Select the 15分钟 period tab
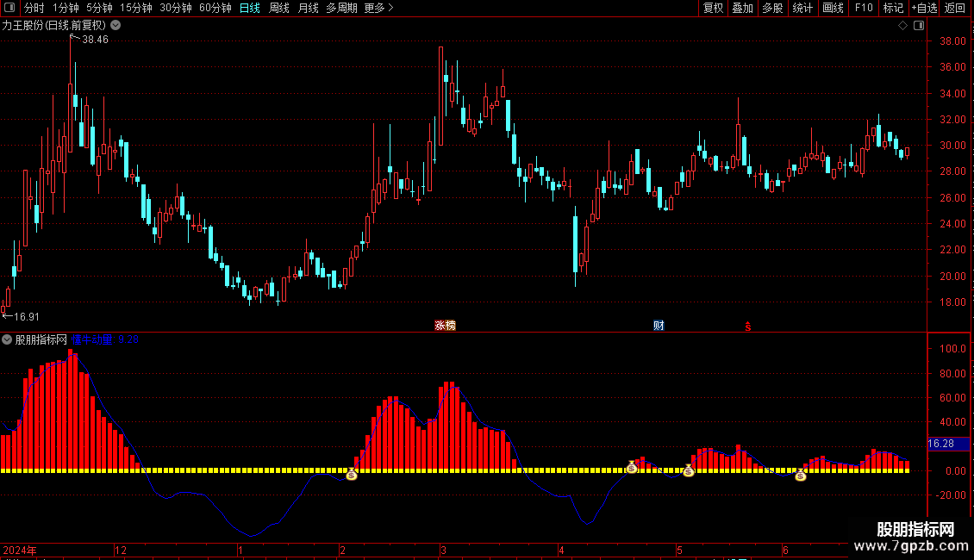974x560 pixels. 136,8
